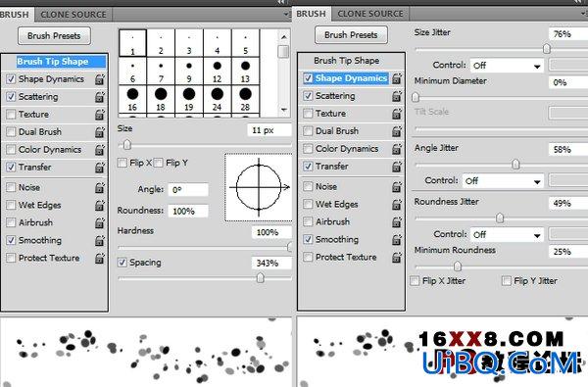Toggle lock icon for Texture in left panel
The width and height of the screenshot is (588, 387).
[99, 115]
